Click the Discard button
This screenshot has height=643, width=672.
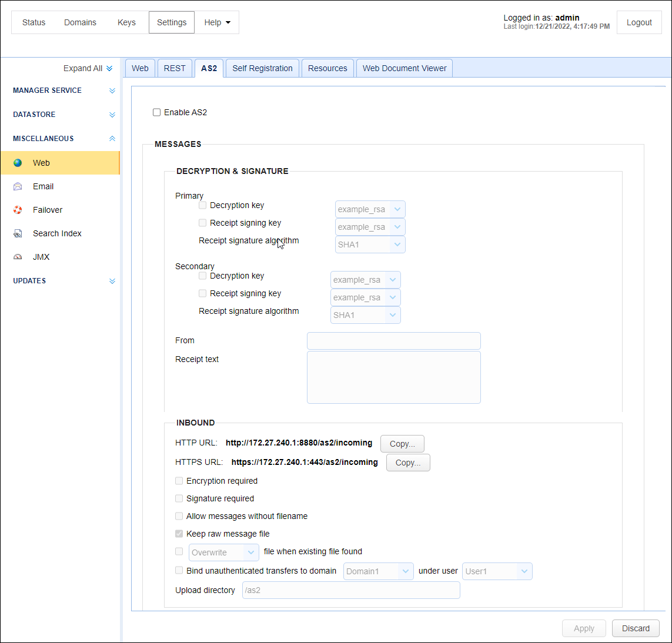(636, 628)
